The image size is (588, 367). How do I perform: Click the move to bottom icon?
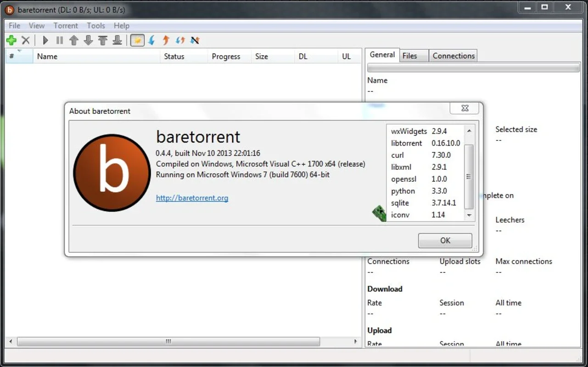click(118, 40)
